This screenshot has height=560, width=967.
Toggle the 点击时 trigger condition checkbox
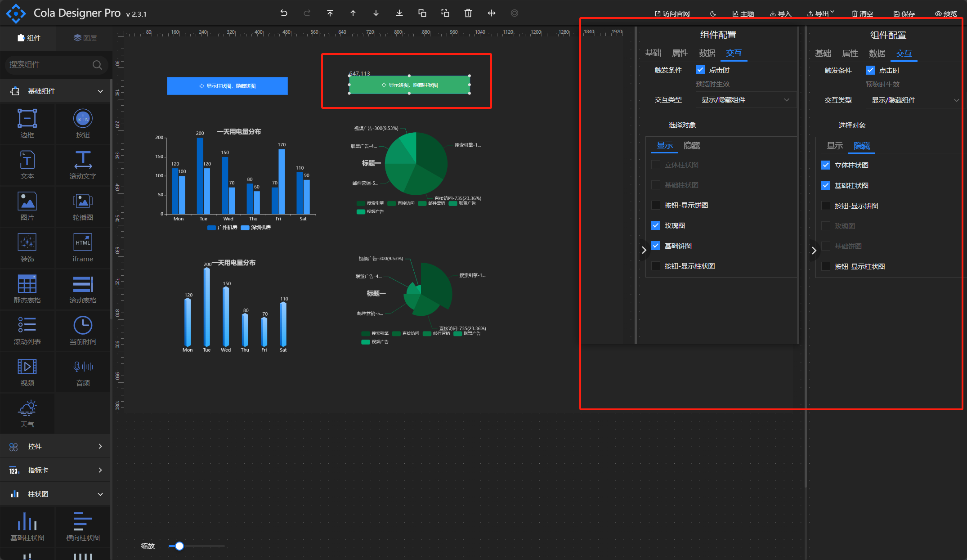pyautogui.click(x=700, y=70)
